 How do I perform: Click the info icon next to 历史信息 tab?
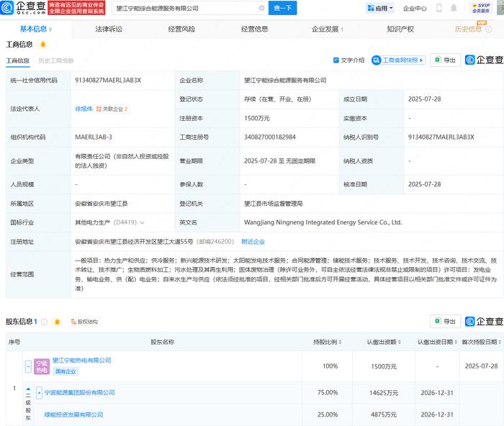[x=489, y=30]
